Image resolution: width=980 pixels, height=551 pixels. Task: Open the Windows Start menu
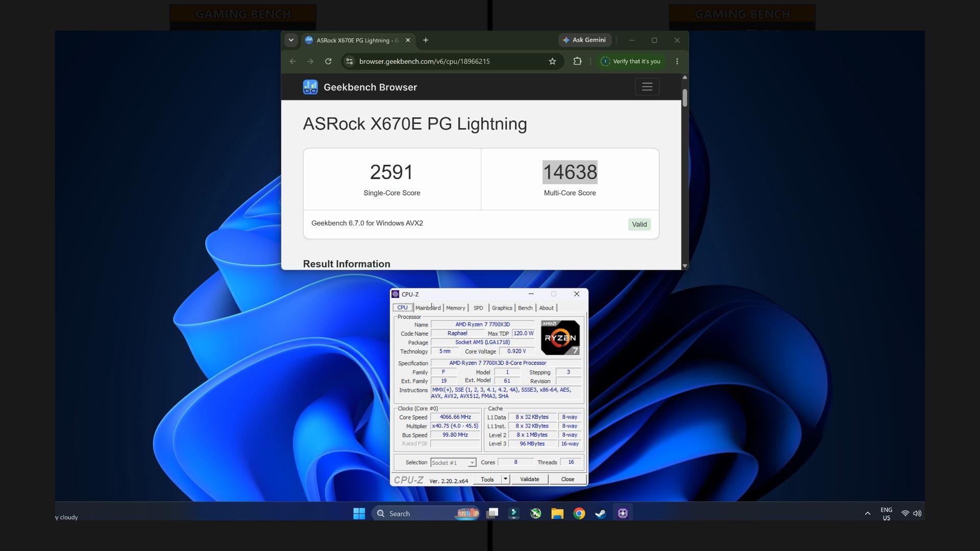[359, 514]
